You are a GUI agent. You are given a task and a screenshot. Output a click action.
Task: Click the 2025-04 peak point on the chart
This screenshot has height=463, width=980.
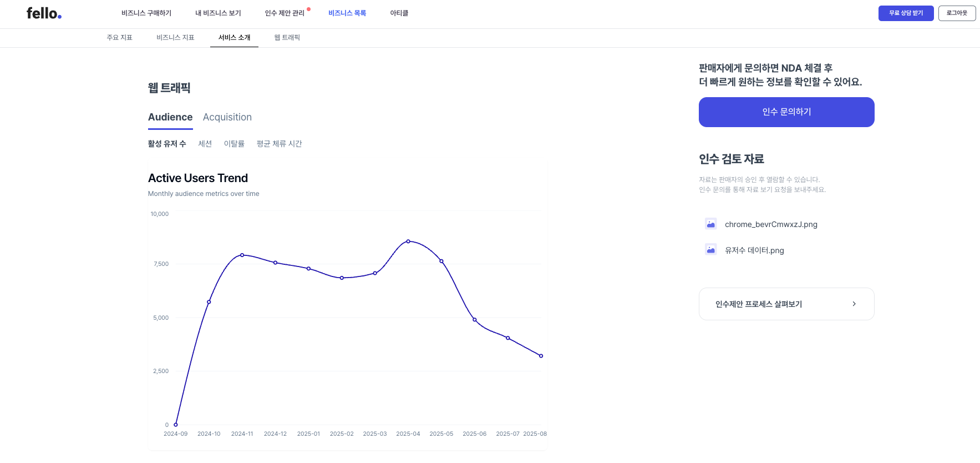pyautogui.click(x=408, y=241)
